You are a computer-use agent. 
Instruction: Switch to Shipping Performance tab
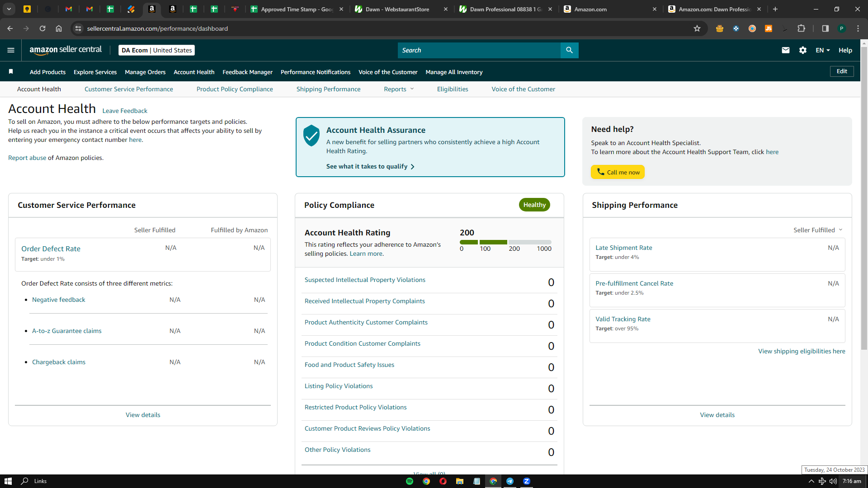329,89
